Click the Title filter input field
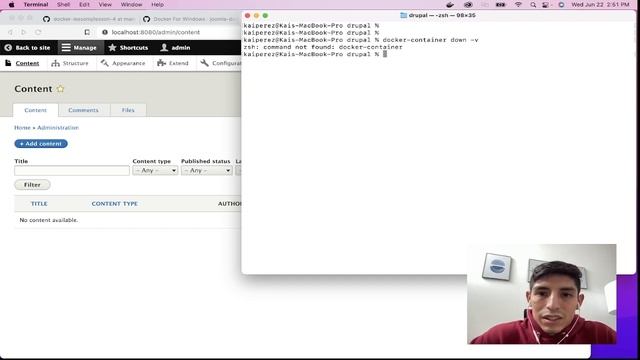Viewport: 640px width, 360px height. pos(72,171)
